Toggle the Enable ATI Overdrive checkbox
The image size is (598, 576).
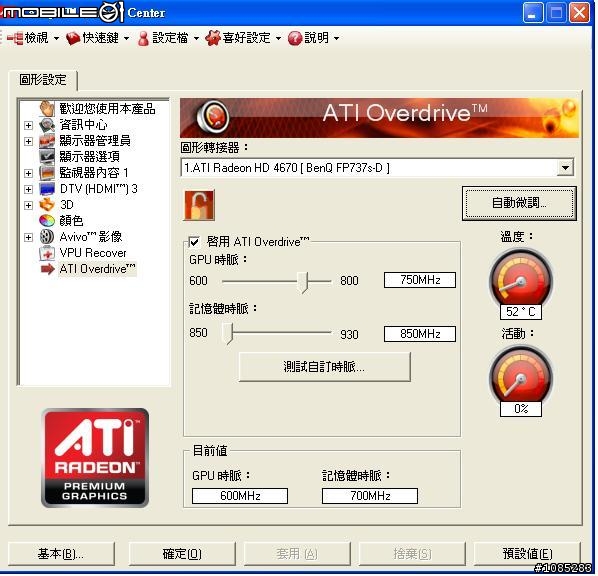pos(194,242)
